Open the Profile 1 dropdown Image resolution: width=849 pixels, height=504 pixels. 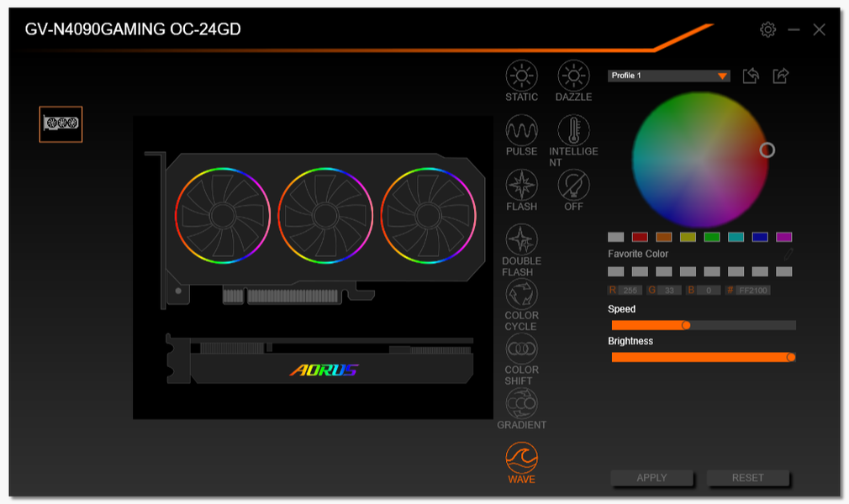tap(669, 76)
